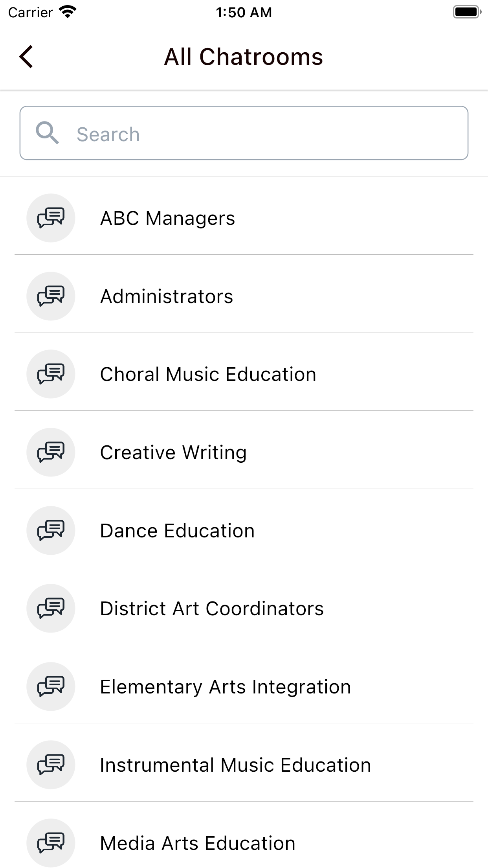The image size is (488, 868).
Task: Tap the chat icon beside Elementary Arts Integration
Action: click(x=51, y=686)
